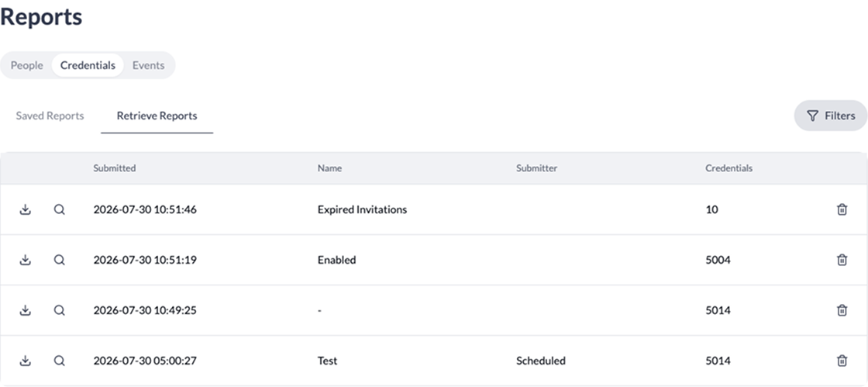Viewport: 868px width, 387px height.
Task: Open the Saved Reports tab
Action: click(x=50, y=116)
